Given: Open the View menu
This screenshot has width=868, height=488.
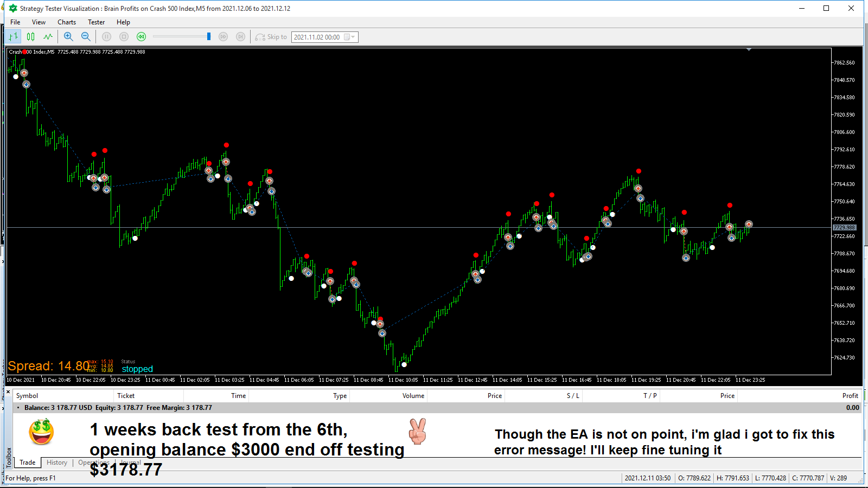Looking at the screenshot, I should point(39,22).
